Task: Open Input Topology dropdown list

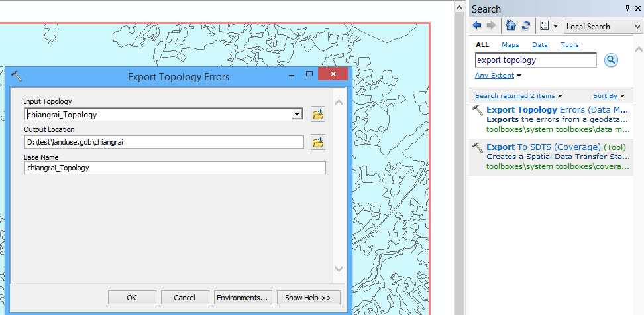Action: pyautogui.click(x=297, y=114)
